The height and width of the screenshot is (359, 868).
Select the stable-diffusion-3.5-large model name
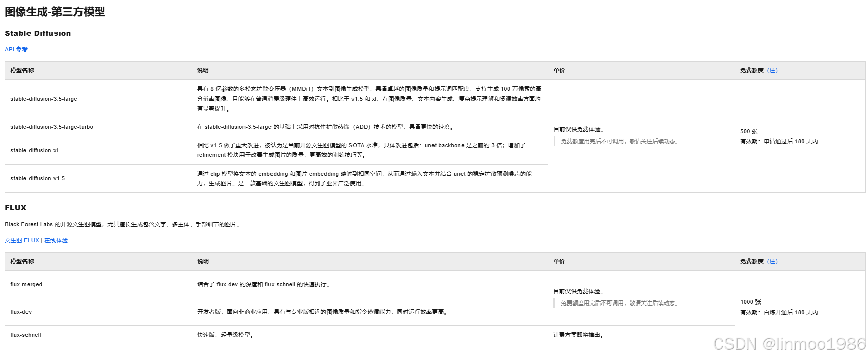(x=44, y=99)
